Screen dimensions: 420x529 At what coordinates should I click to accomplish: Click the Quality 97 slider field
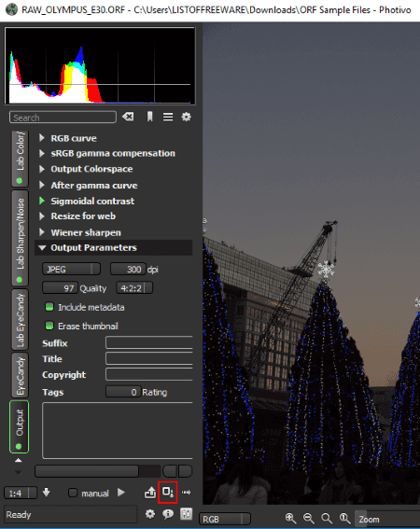click(x=60, y=288)
